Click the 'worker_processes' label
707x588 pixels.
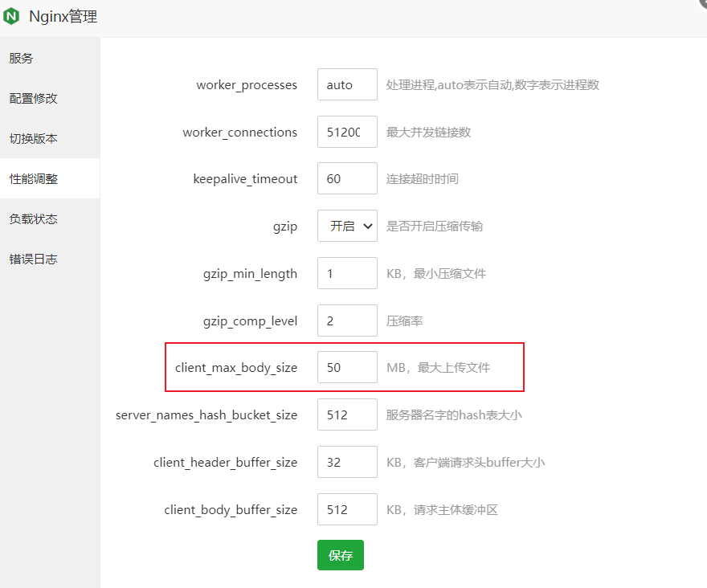(247, 85)
